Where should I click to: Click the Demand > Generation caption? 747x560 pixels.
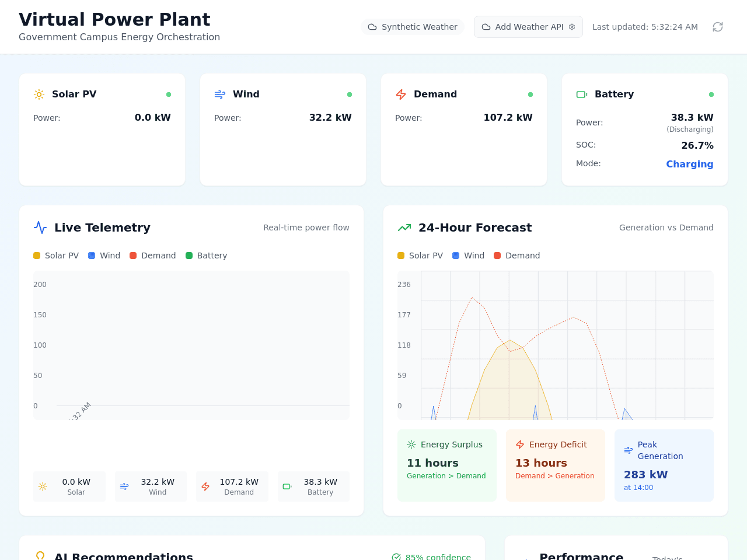pos(555,476)
